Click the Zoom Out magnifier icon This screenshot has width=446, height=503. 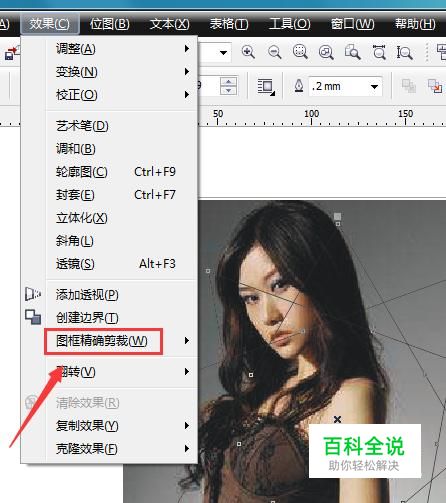(275, 52)
